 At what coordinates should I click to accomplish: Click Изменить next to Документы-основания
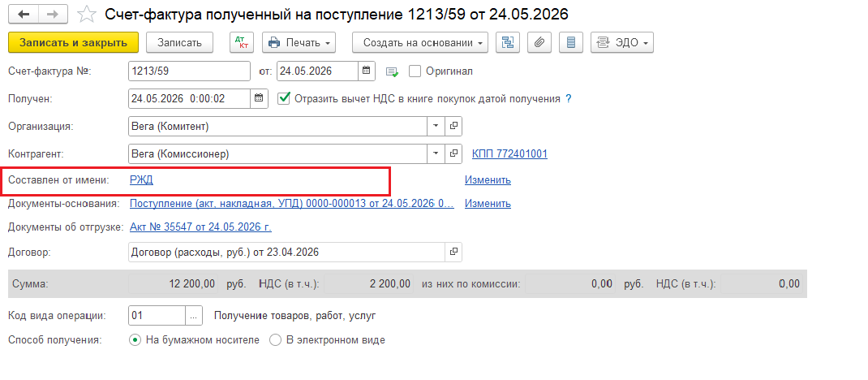point(488,203)
